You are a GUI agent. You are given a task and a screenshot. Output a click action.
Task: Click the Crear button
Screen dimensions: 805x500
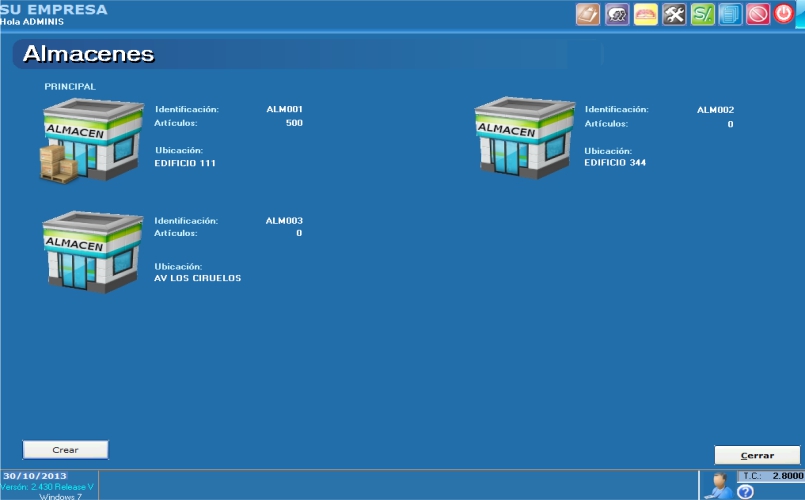coord(65,450)
